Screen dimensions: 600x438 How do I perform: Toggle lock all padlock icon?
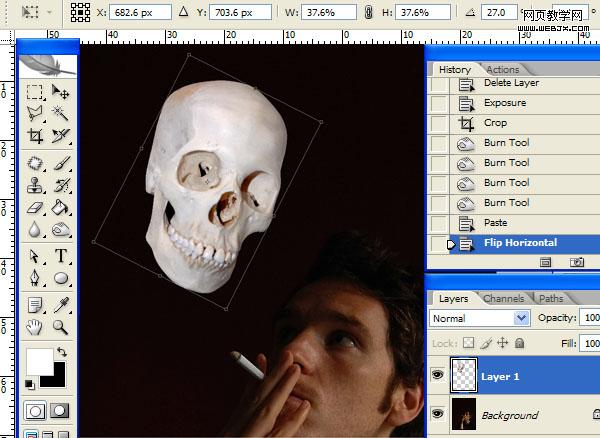coord(519,343)
